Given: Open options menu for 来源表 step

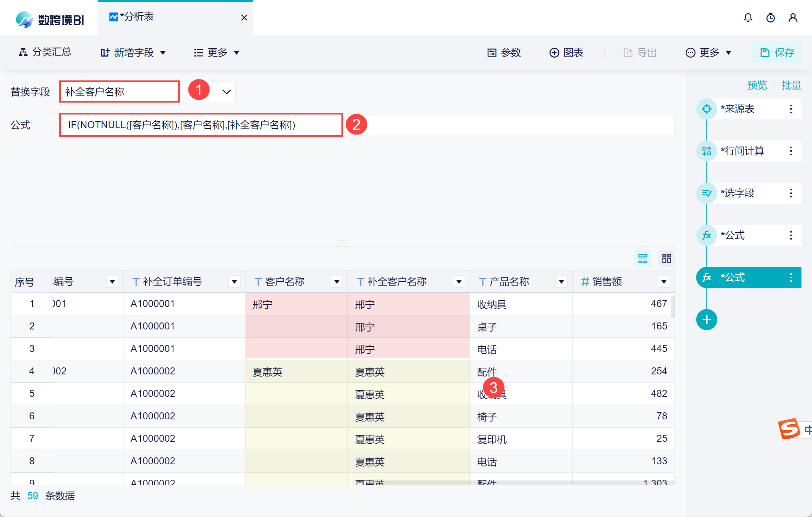Looking at the screenshot, I should 791,109.
